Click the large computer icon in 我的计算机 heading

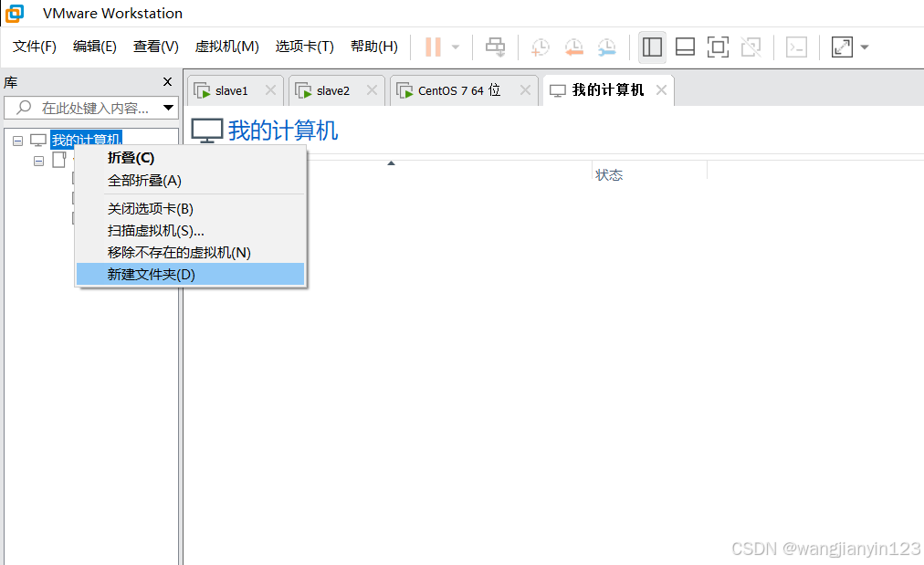click(207, 131)
